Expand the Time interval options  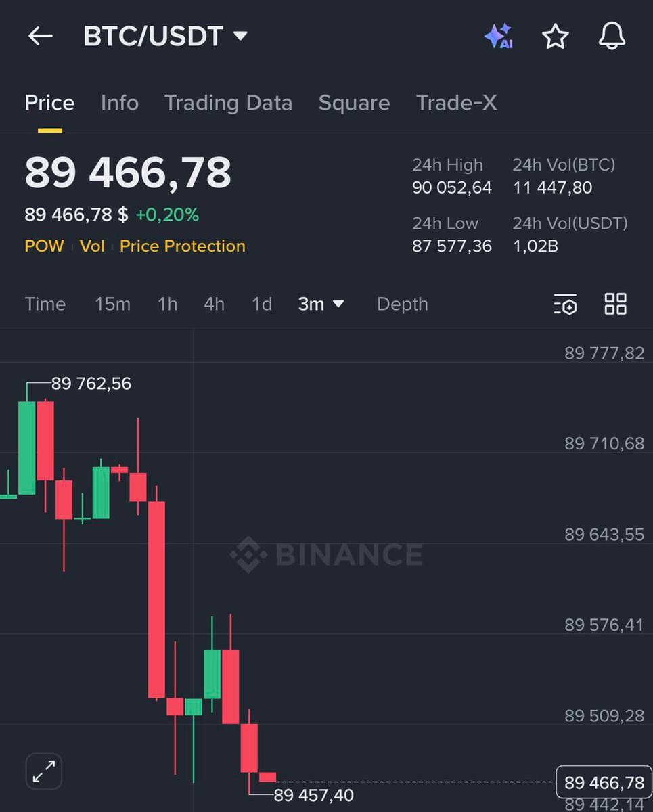45,304
